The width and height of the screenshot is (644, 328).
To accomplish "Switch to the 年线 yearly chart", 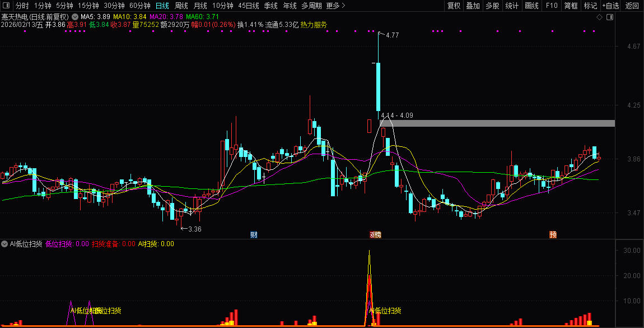I will coord(290,6).
